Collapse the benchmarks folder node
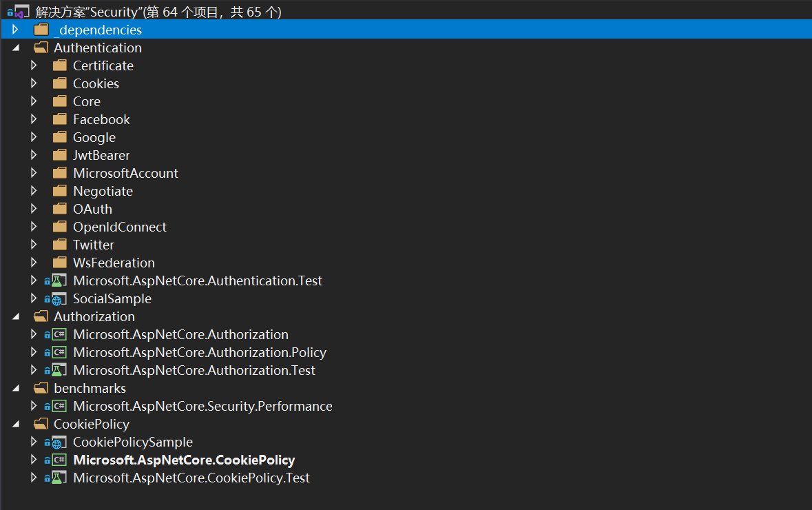Screen dimensions: 812x510 coord(16,388)
